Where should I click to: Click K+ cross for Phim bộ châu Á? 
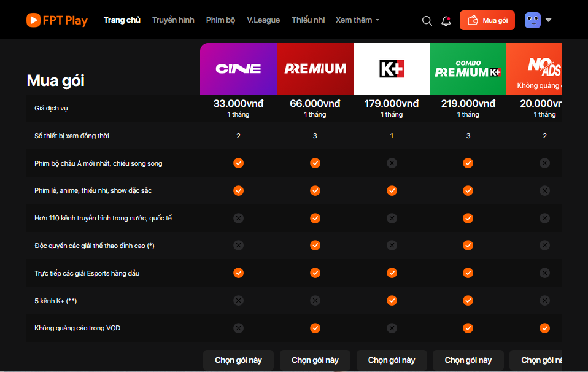click(392, 163)
